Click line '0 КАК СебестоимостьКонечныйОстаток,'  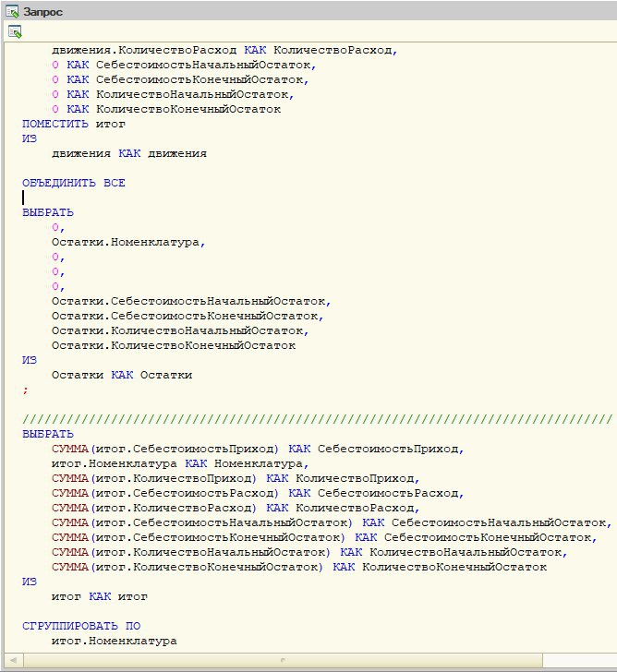point(180,79)
